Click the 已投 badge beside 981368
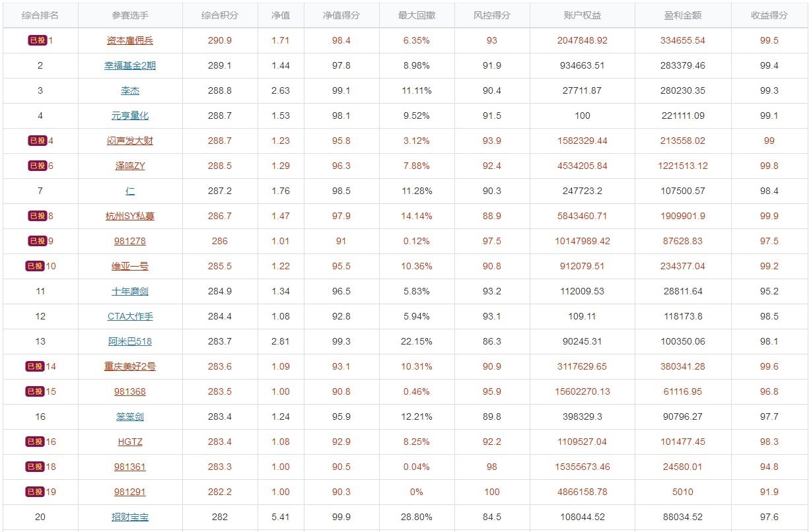Viewport: 811px width, 532px height. click(x=35, y=391)
